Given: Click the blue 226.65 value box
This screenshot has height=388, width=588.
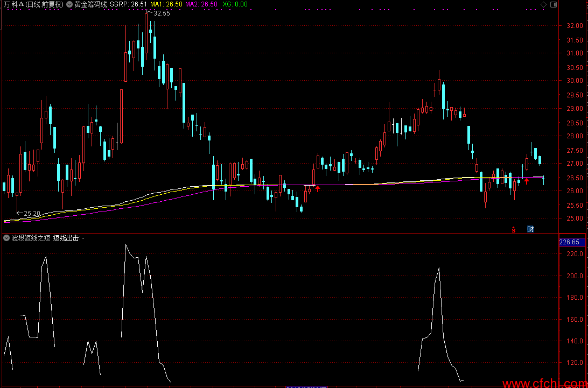Looking at the screenshot, I should 570,242.
